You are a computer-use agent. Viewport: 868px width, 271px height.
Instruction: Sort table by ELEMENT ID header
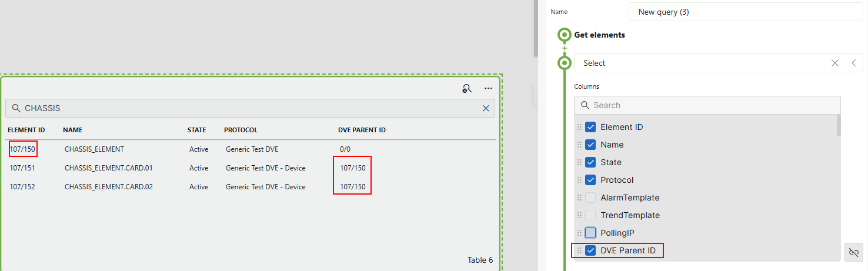[x=26, y=130]
